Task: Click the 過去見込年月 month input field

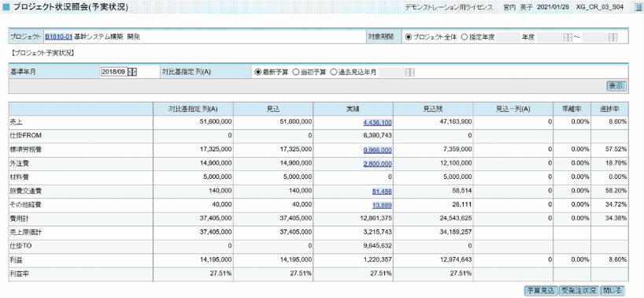Action: point(392,72)
